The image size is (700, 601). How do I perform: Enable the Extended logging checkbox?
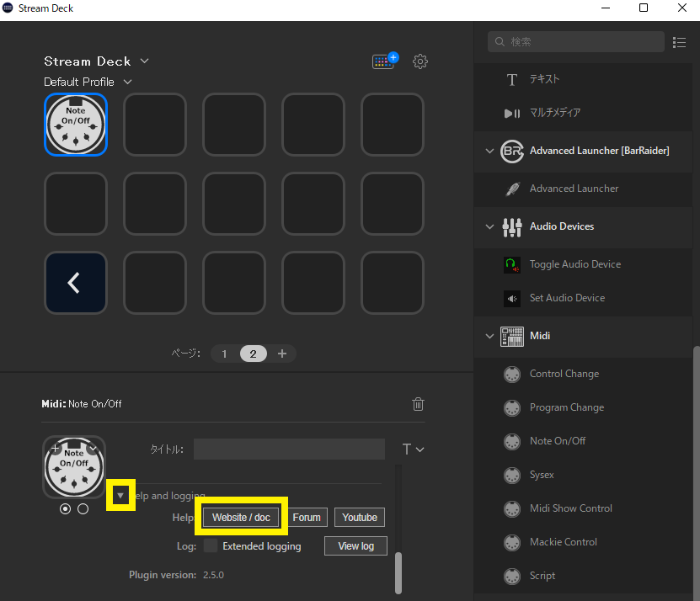click(x=210, y=545)
